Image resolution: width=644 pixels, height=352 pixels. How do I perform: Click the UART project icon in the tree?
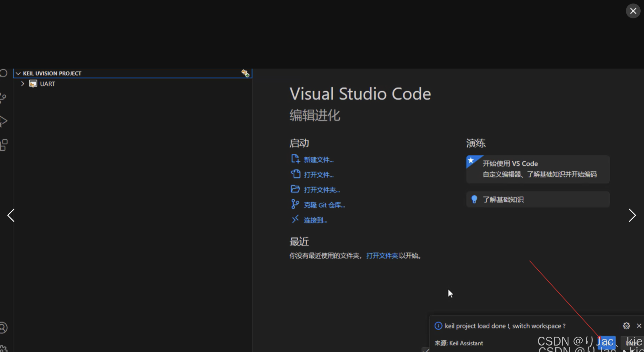(x=33, y=84)
